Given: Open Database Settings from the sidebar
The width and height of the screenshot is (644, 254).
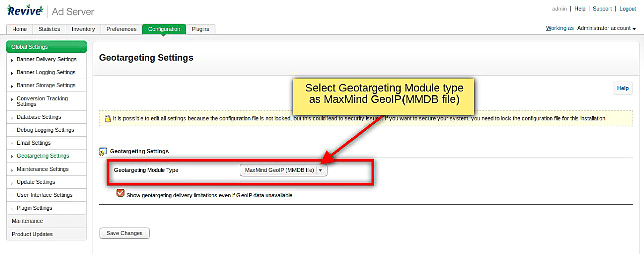Looking at the screenshot, I should pos(39,117).
